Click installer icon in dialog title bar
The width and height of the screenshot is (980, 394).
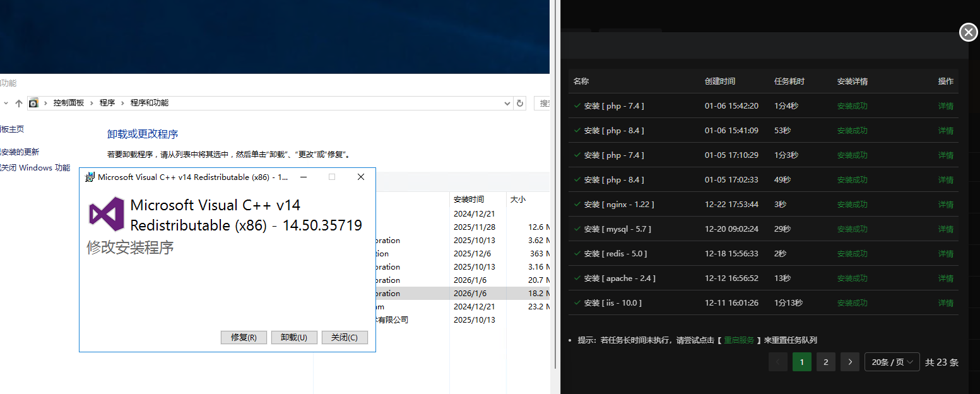90,177
